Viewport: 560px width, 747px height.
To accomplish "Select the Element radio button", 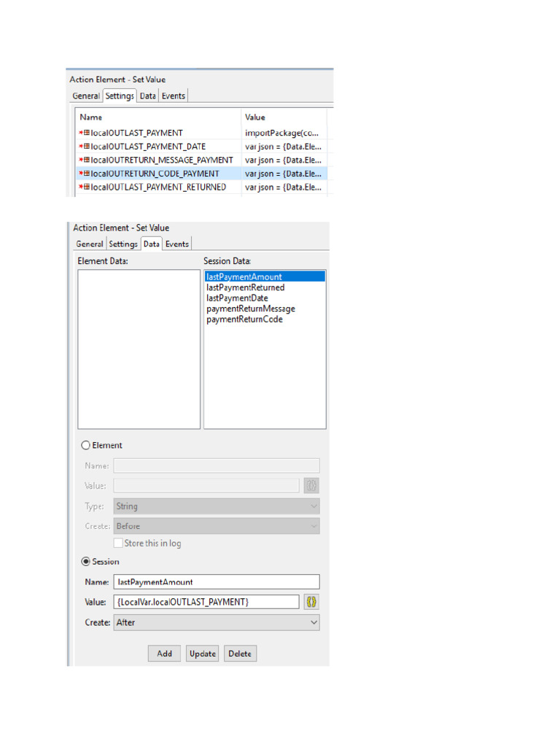I will pyautogui.click(x=86, y=445).
